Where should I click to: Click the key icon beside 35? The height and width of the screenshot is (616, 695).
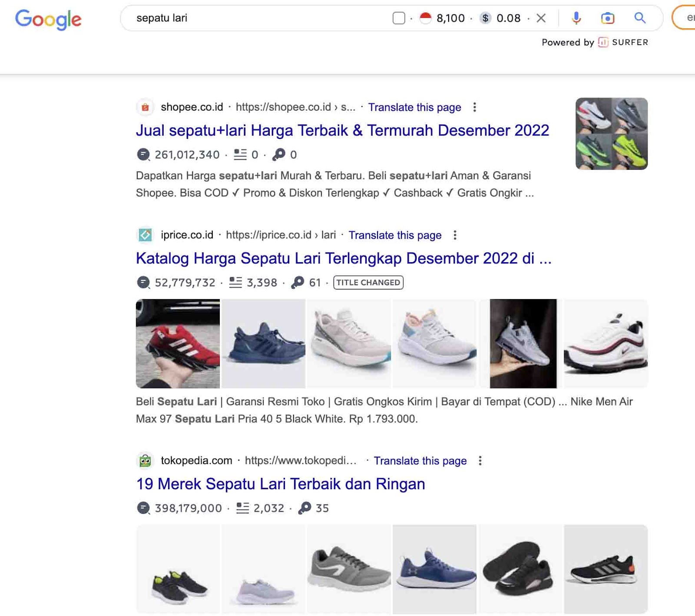305,508
